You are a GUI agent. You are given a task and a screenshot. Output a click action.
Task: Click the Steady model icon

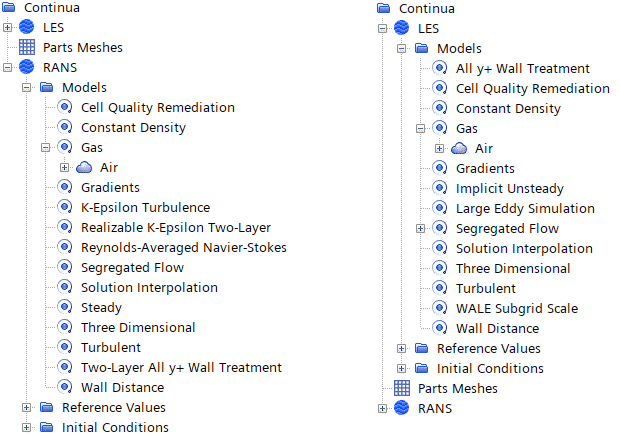[65, 307]
